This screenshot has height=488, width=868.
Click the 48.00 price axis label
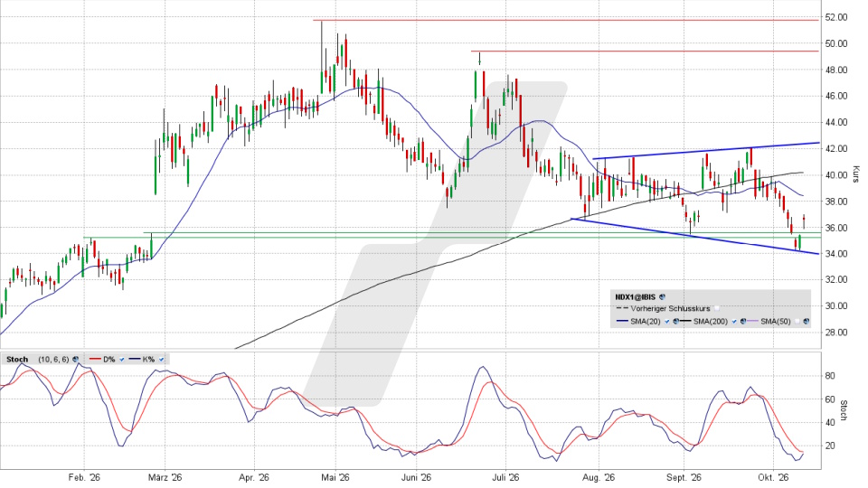tap(835, 70)
